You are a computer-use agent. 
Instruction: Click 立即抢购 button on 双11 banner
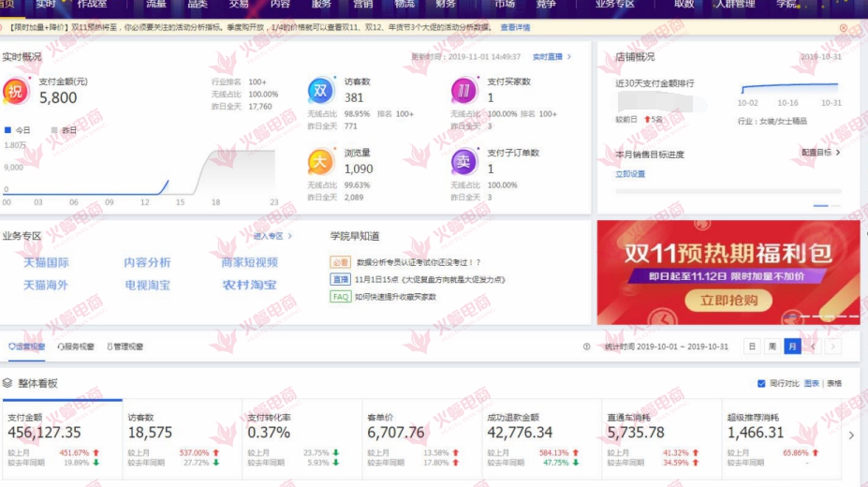728,301
